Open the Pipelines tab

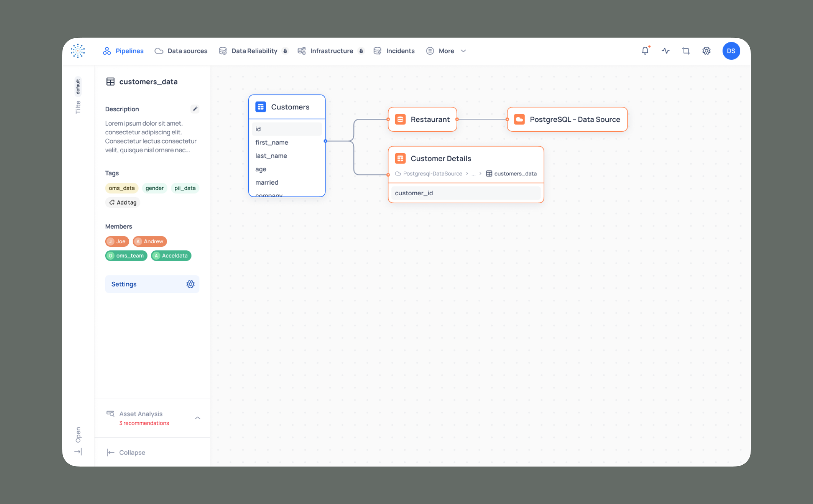click(123, 51)
